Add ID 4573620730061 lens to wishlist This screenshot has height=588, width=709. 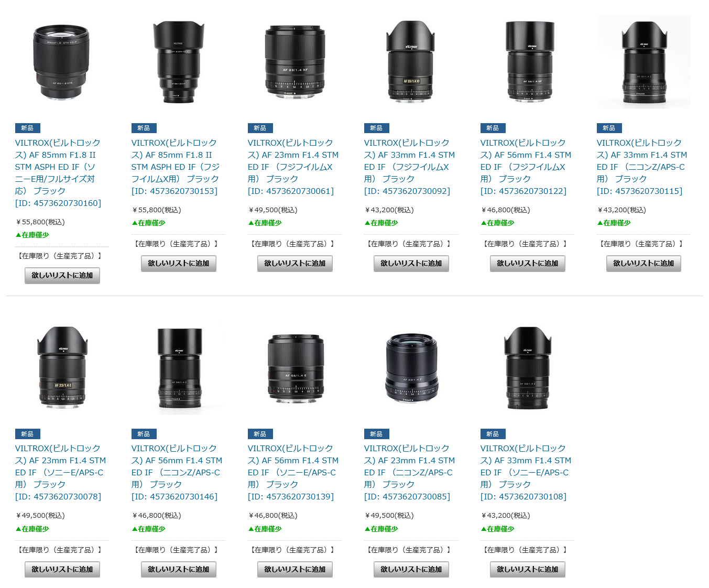tap(295, 264)
